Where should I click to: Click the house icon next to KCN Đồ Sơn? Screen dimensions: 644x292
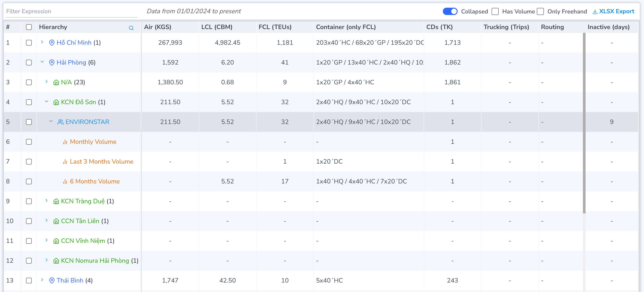click(56, 102)
